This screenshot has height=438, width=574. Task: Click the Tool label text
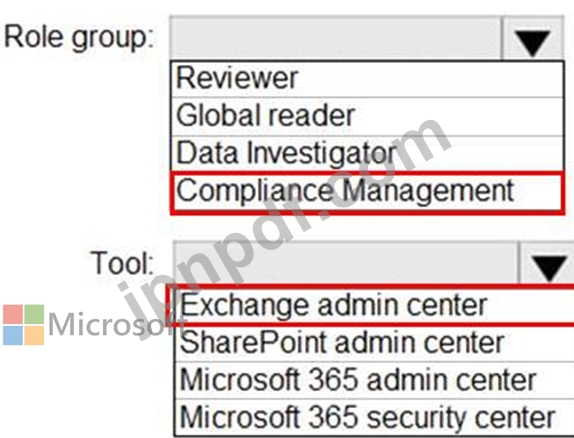(123, 262)
